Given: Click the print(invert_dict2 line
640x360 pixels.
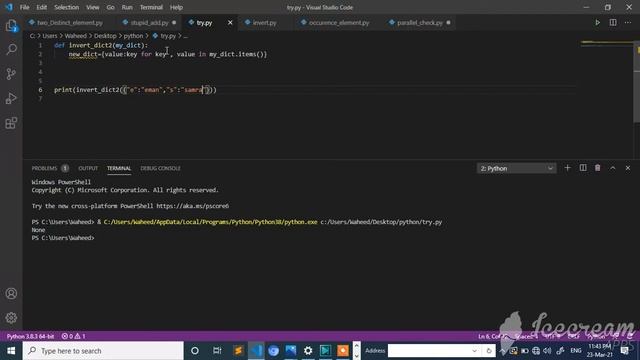Looking at the screenshot, I should [136, 90].
